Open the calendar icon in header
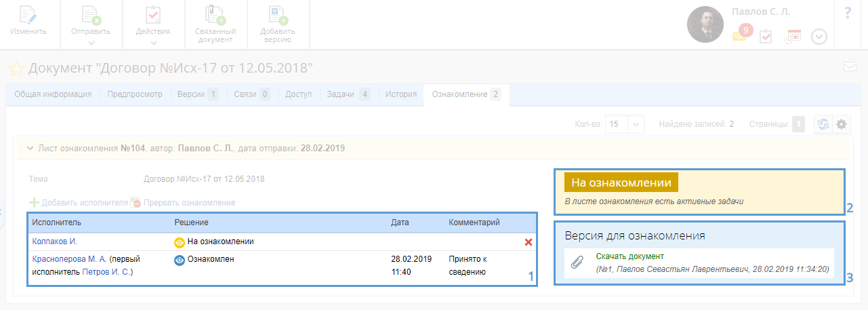 [x=793, y=37]
